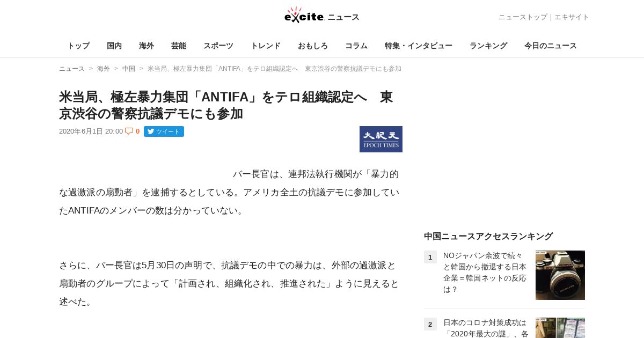Open the Olympus camera thumbnail
644x338 pixels.
[560, 275]
